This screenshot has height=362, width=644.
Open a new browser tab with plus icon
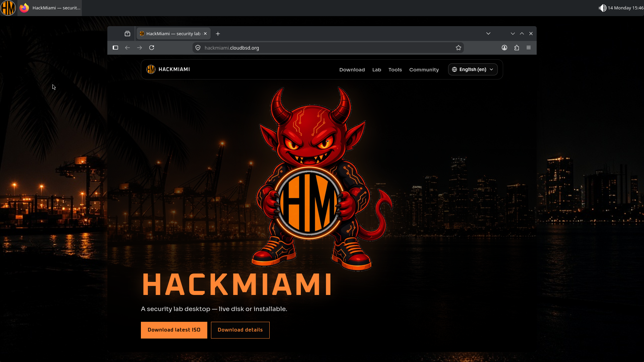click(218, 34)
